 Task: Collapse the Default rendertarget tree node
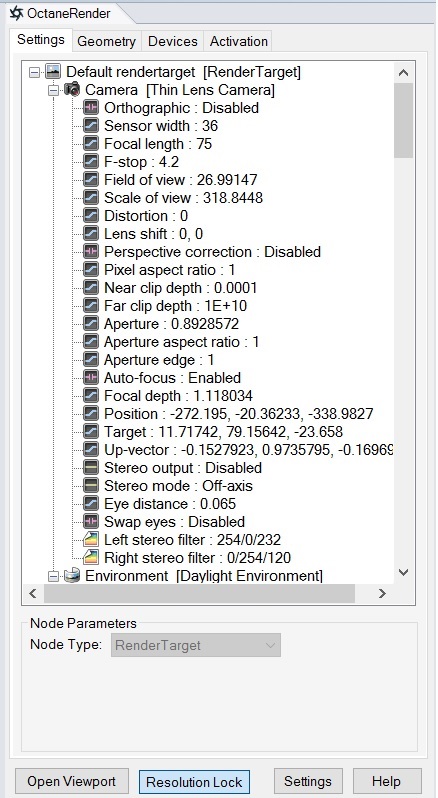[34, 72]
